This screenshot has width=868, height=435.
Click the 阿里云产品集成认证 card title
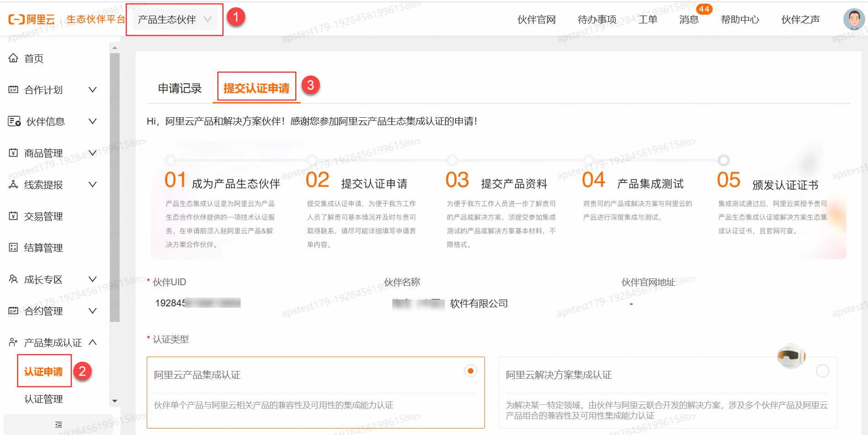pyautogui.click(x=198, y=375)
